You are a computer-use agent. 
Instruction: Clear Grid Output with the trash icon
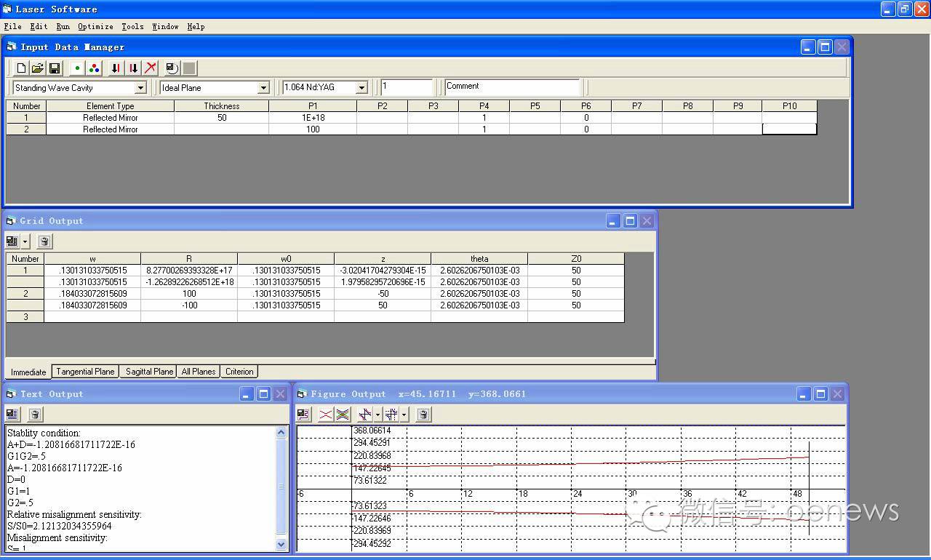[x=44, y=241]
